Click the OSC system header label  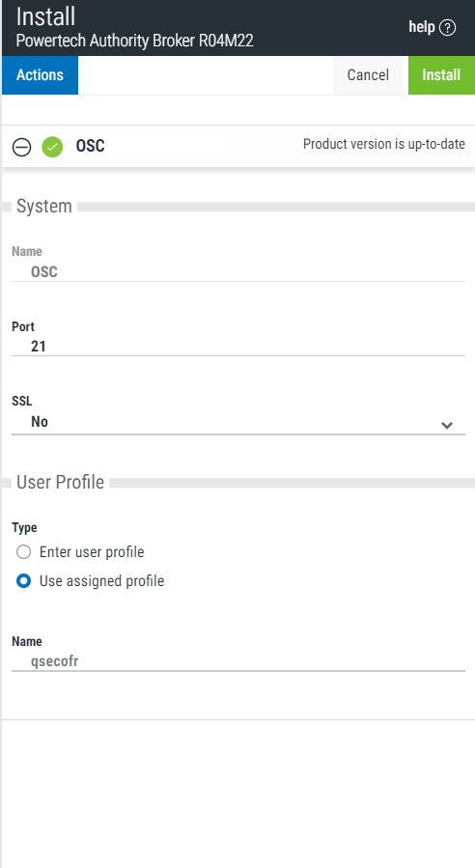click(x=90, y=146)
